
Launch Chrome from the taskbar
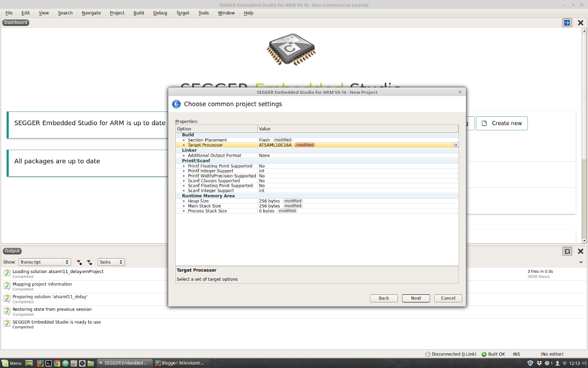pyautogui.click(x=57, y=363)
